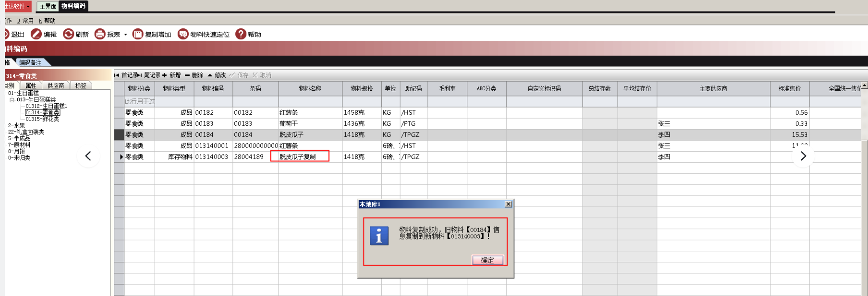Click the 物料快速定位 search icon
868x296 pixels.
[x=183, y=34]
